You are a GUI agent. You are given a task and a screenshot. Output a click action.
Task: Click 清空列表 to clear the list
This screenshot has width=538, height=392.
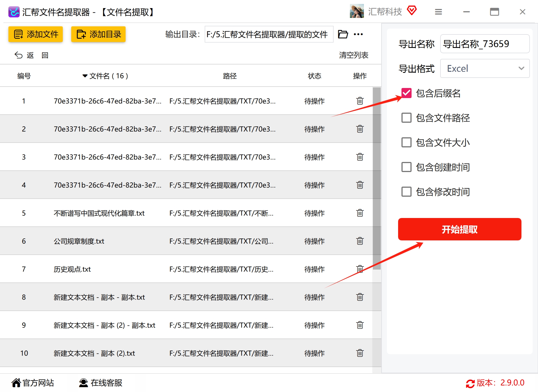coord(354,55)
